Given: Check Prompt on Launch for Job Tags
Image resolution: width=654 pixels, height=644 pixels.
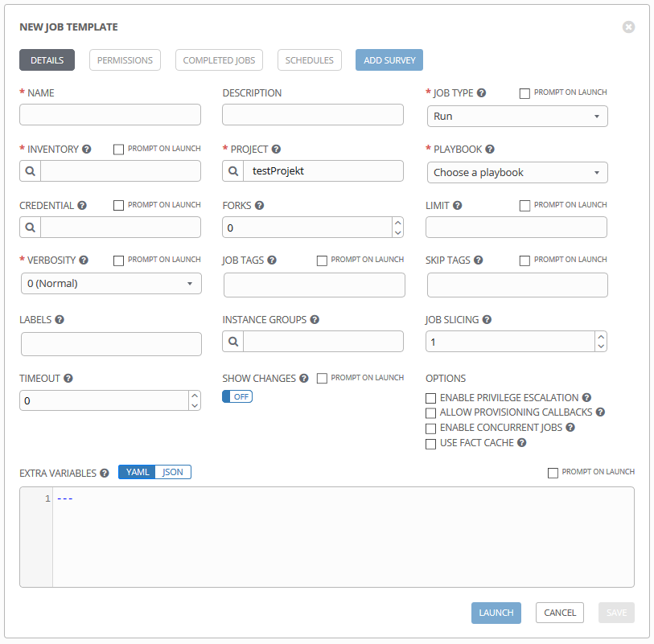Looking at the screenshot, I should 322,260.
